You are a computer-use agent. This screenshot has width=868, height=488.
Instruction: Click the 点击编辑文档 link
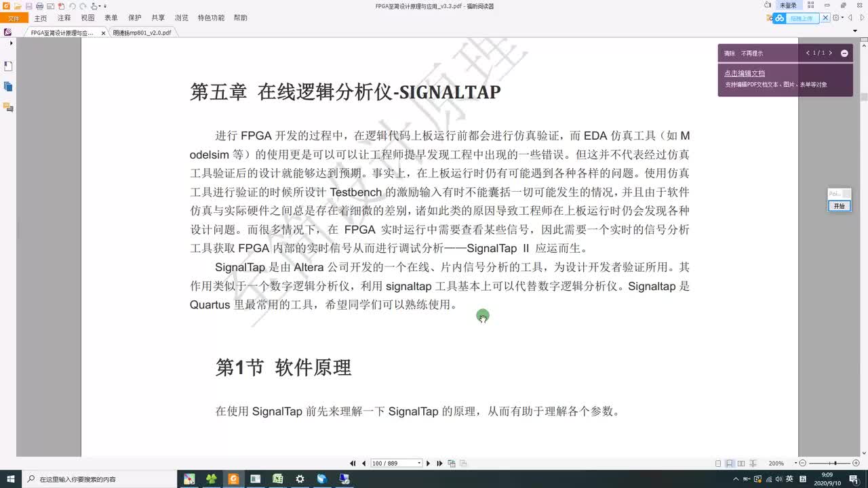click(745, 73)
